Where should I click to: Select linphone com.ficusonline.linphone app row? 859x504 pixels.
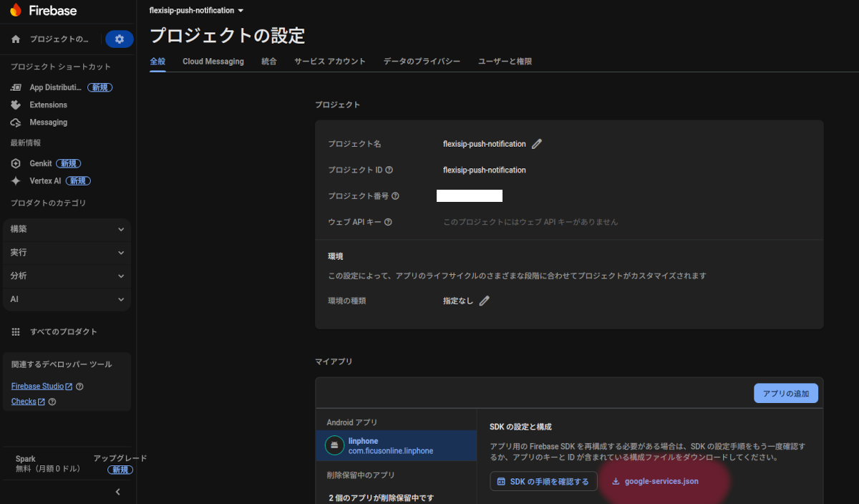[397, 445]
